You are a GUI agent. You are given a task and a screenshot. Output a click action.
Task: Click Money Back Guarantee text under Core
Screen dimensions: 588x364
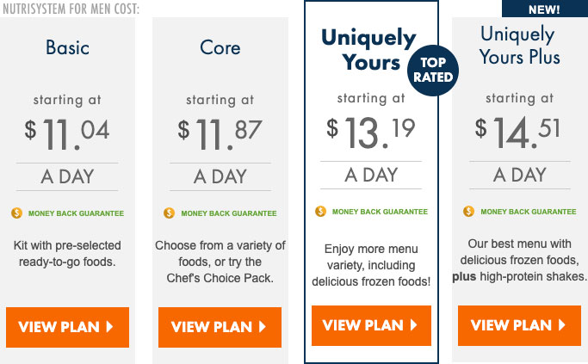coord(229,213)
